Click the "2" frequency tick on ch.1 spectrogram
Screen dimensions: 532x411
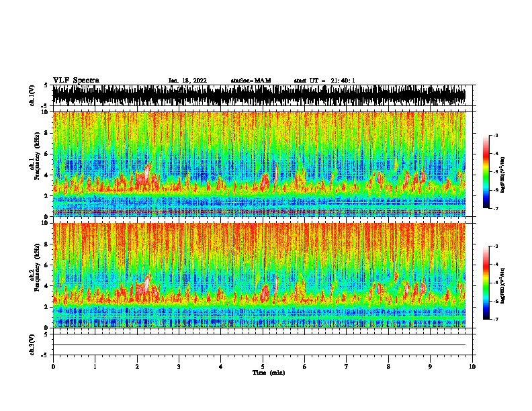tap(48, 195)
